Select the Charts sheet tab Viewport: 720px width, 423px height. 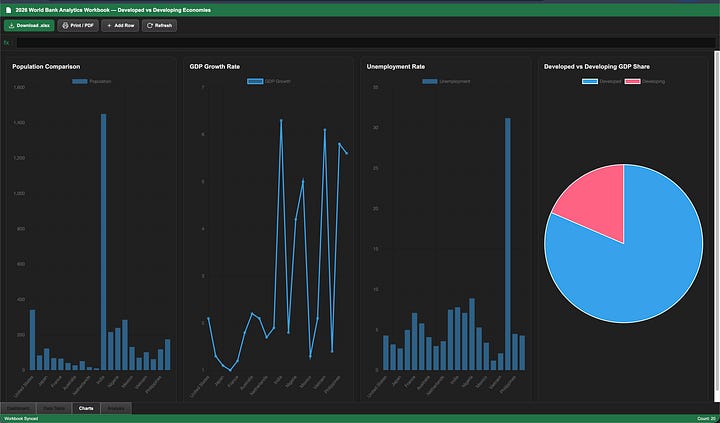tap(86, 408)
